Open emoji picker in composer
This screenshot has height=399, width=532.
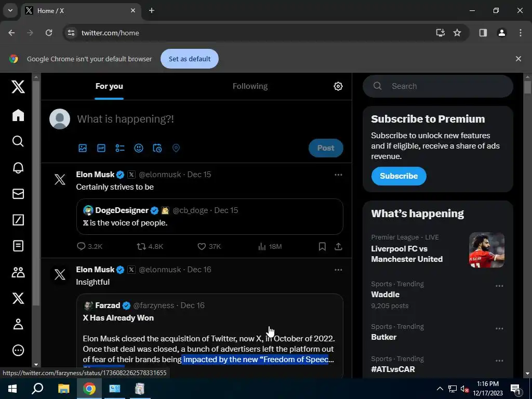tap(138, 148)
